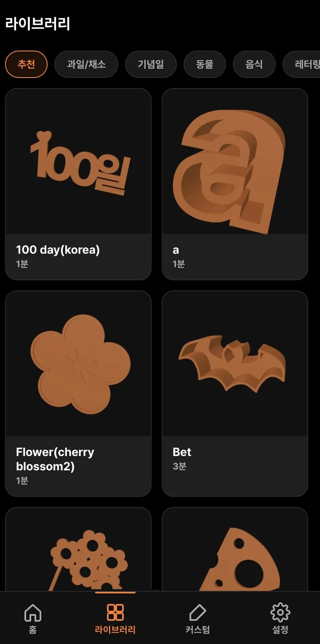Switch to the 과일/채소 category
This screenshot has height=644, width=320.
(x=86, y=64)
